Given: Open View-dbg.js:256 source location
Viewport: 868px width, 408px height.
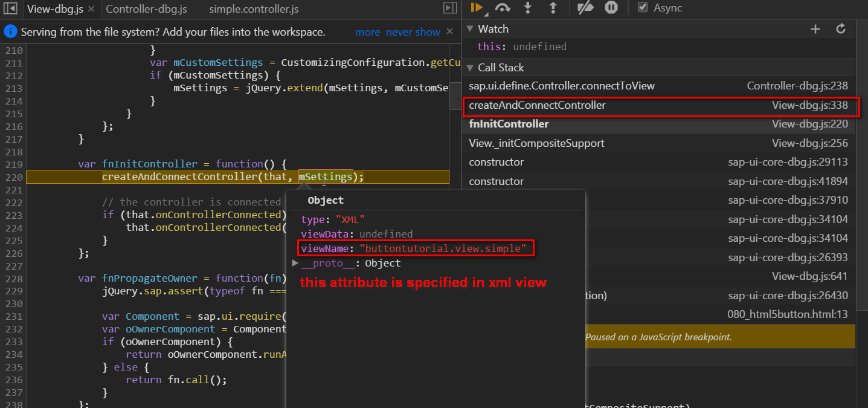Looking at the screenshot, I should click(x=810, y=143).
